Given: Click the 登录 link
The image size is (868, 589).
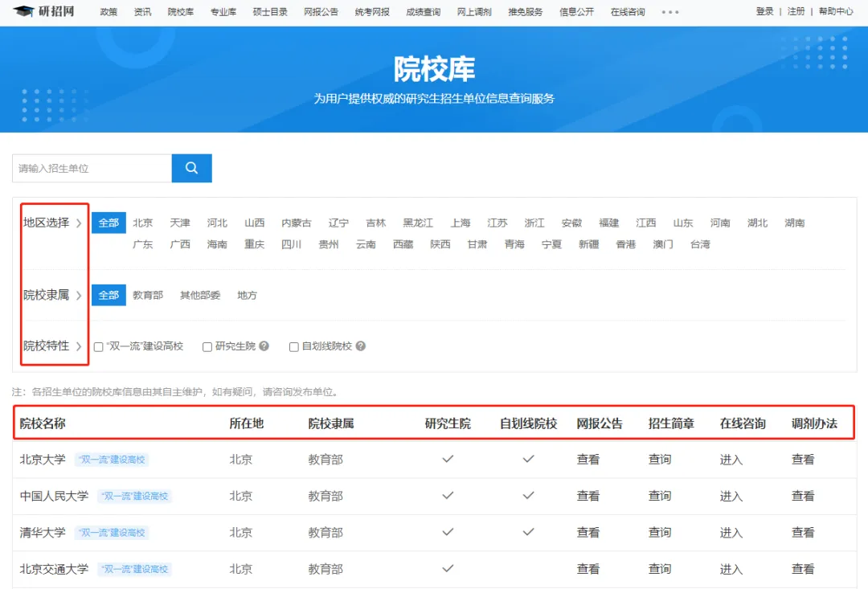Looking at the screenshot, I should pyautogui.click(x=764, y=11).
